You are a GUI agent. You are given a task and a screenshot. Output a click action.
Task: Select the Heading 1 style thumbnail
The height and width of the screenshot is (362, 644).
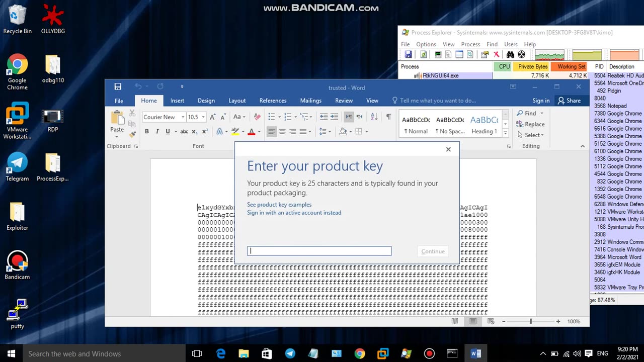coord(484,125)
